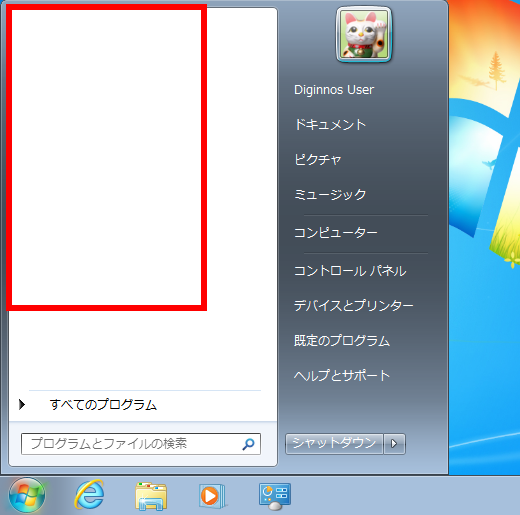This screenshot has width=520, height=515.
Task: Expand すべてのプログラム list
Action: tap(103, 405)
